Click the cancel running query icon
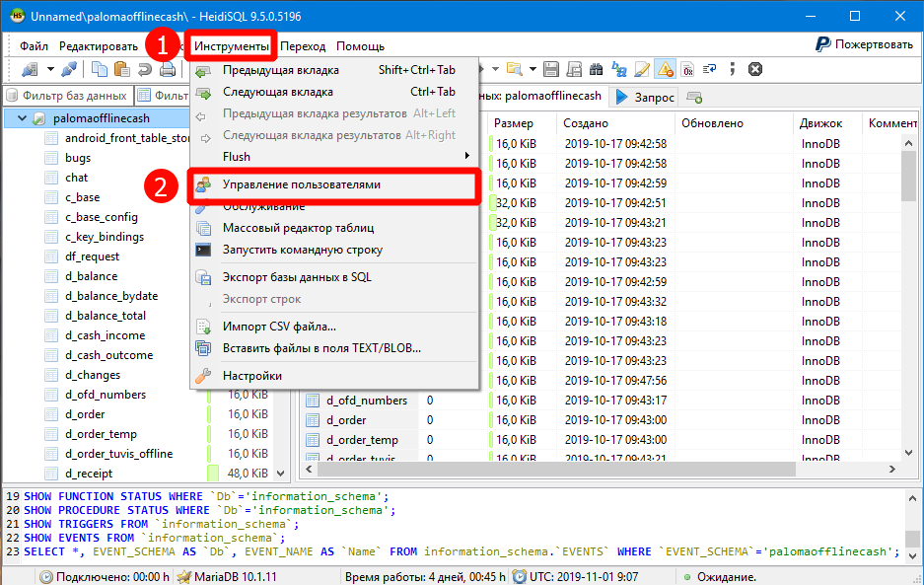 [754, 69]
